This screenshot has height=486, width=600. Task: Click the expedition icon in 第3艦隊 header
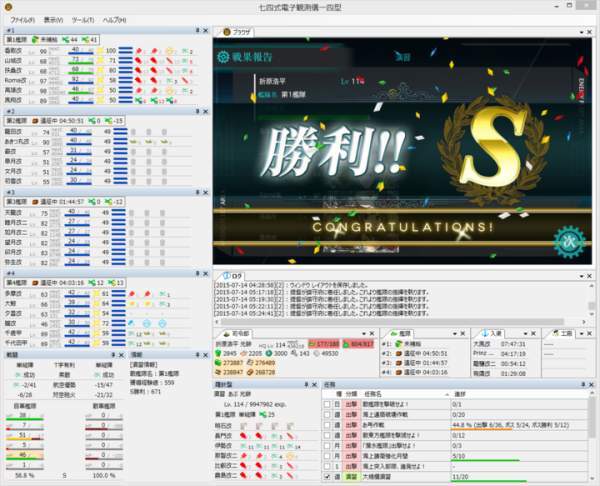tap(35, 202)
